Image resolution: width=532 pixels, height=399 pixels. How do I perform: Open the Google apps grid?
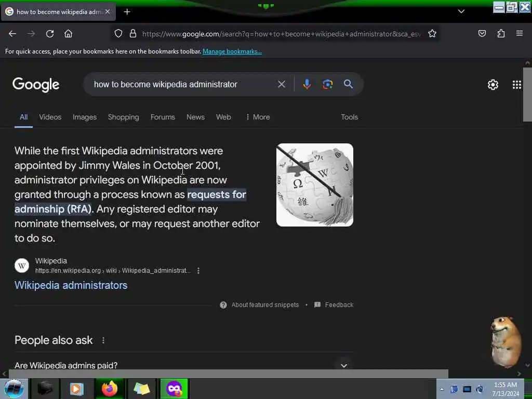[517, 85]
